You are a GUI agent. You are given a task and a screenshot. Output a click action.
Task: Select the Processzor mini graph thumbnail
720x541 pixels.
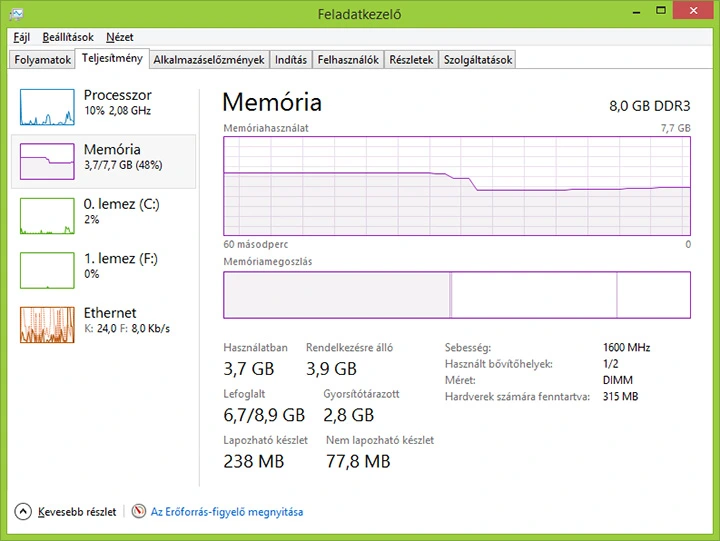pos(47,107)
